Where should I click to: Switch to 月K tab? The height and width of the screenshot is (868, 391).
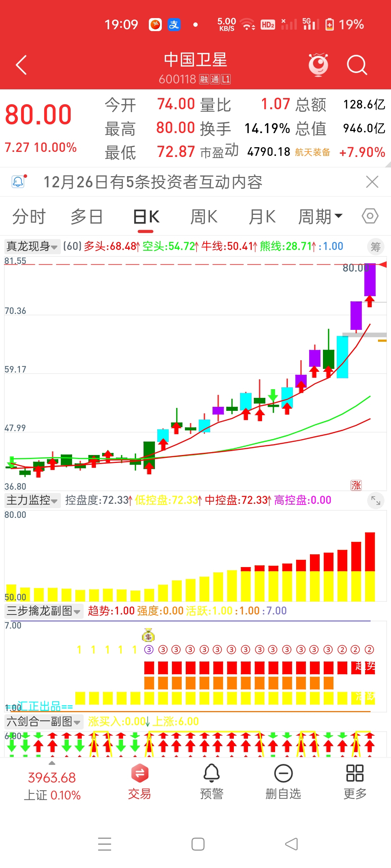pos(262,217)
